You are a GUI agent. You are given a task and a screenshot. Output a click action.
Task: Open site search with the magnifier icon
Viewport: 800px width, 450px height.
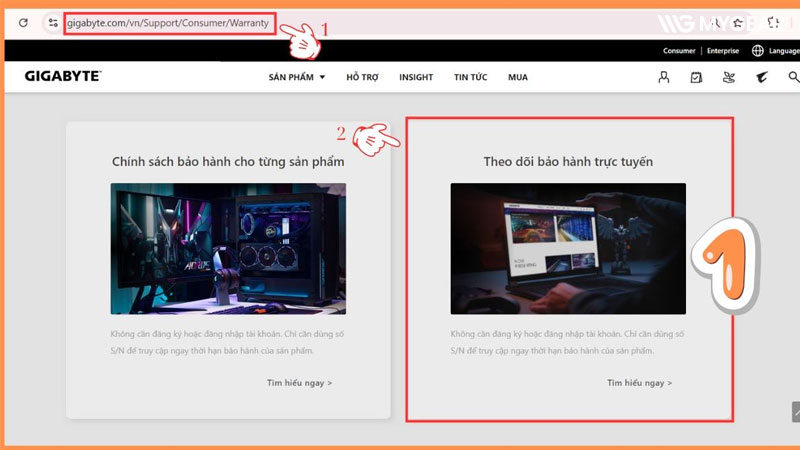[x=793, y=77]
